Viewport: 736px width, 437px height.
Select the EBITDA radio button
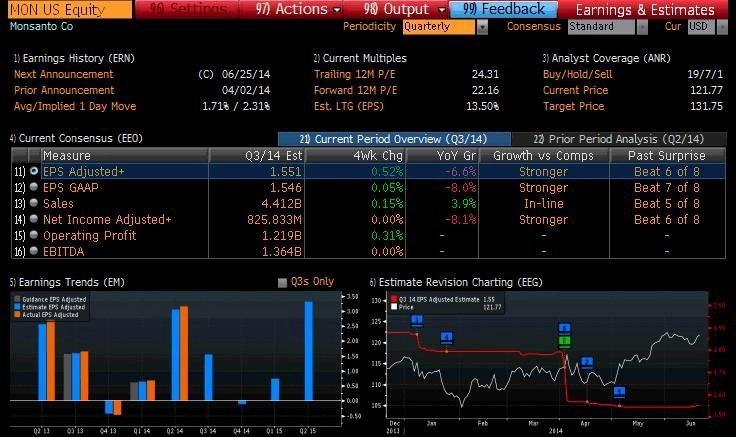coord(34,251)
